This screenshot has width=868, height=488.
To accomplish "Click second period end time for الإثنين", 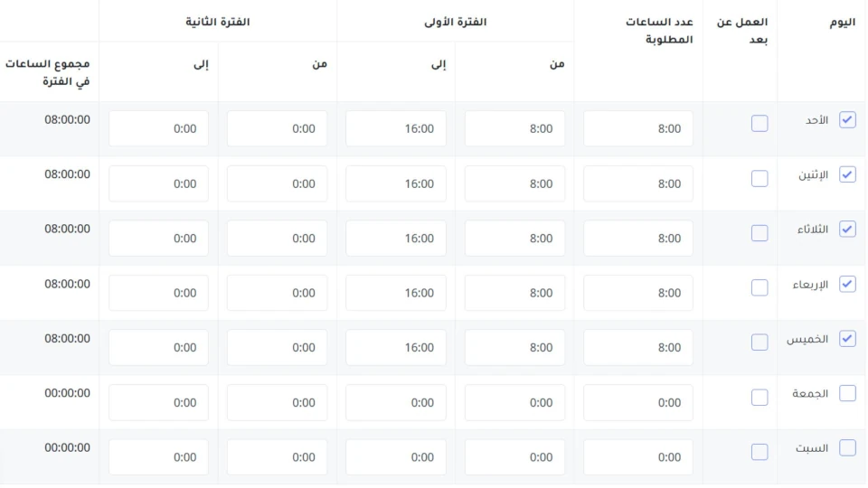I will pyautogui.click(x=158, y=183).
